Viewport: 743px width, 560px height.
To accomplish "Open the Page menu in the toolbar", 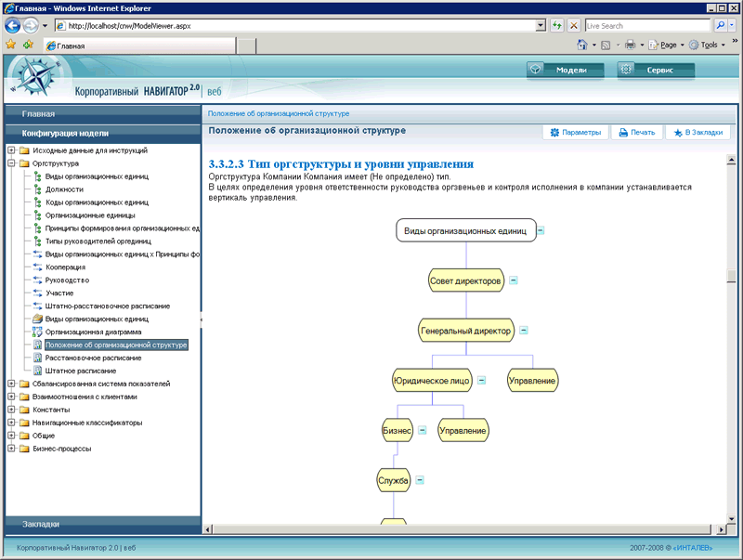I will [667, 45].
